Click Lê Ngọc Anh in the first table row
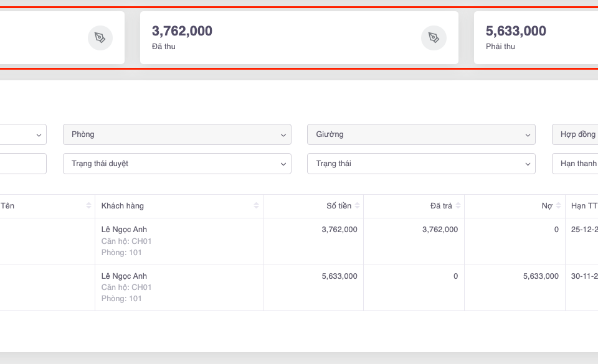 [x=124, y=230]
